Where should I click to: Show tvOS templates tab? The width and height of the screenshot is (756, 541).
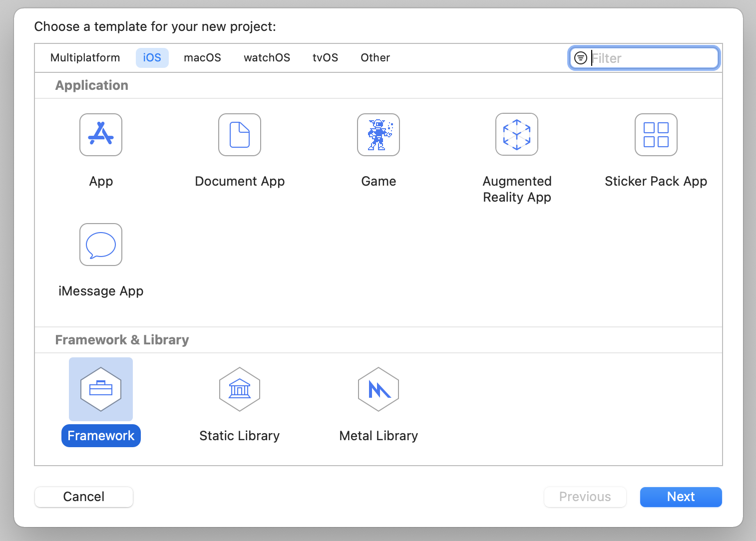pos(325,58)
